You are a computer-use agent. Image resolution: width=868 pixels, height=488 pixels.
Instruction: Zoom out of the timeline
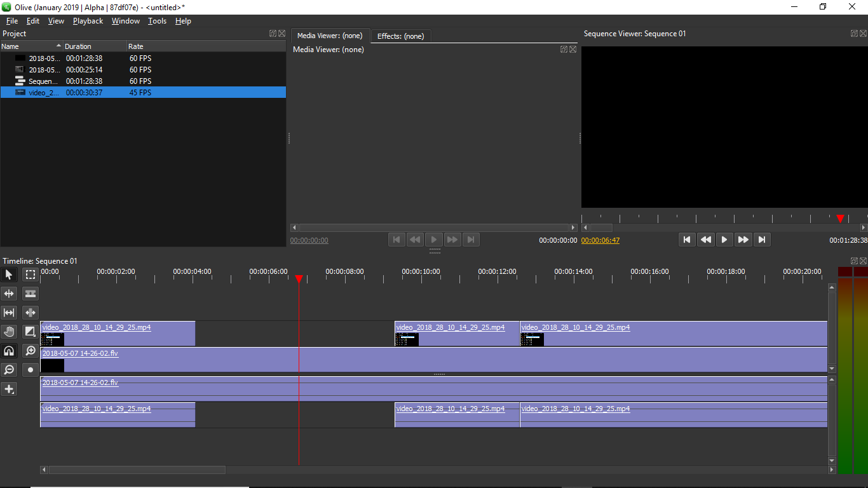click(9, 370)
